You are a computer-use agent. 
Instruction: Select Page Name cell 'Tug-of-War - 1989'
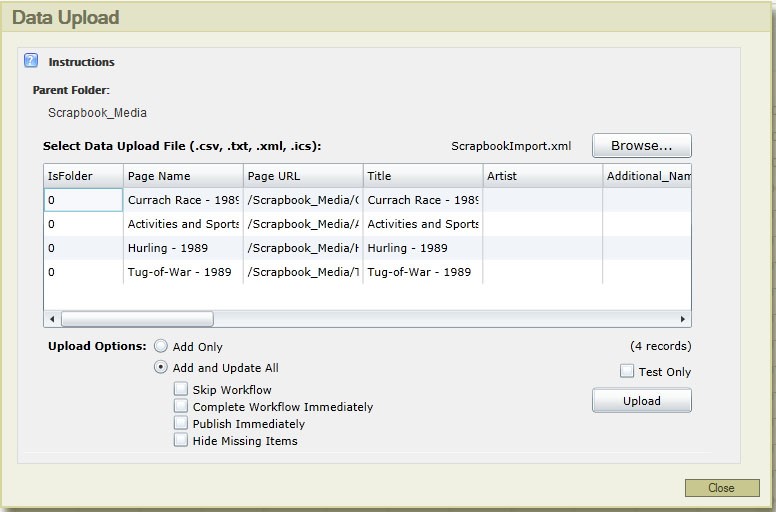[x=183, y=272]
